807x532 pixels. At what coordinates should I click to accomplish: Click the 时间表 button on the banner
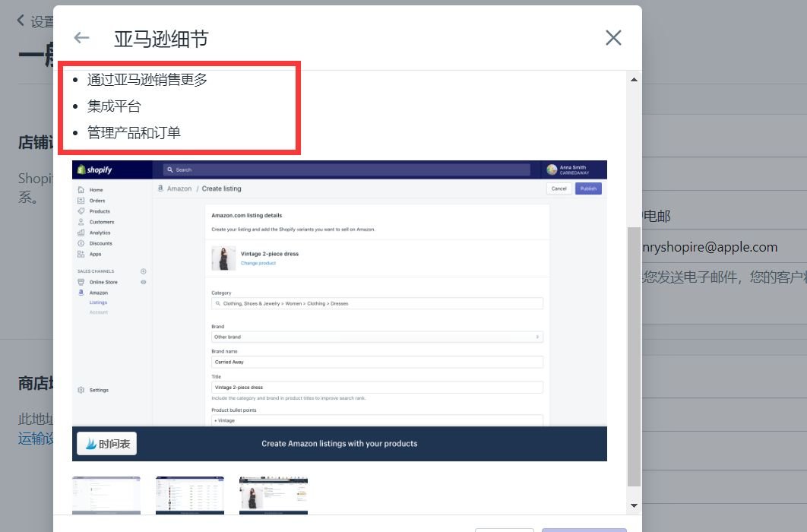click(x=107, y=444)
